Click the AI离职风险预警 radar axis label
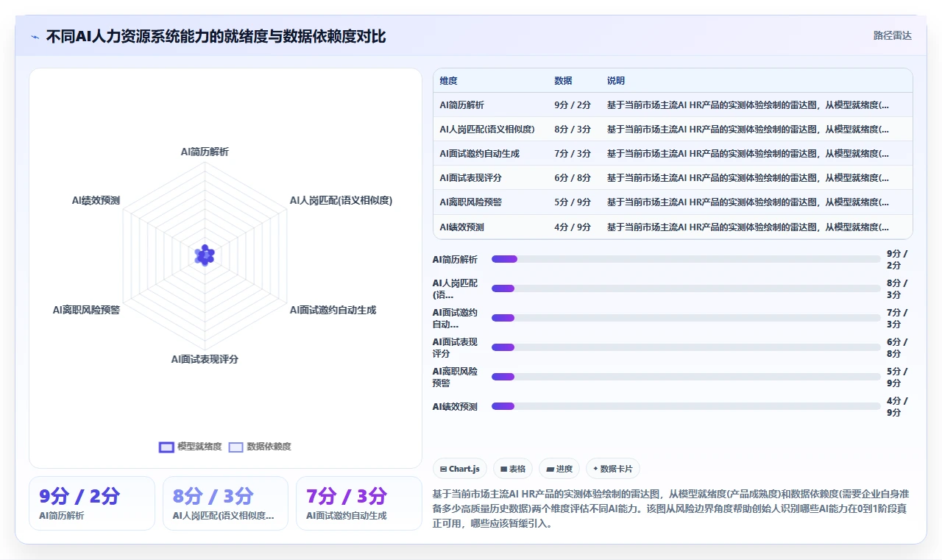Viewport: 942px width, 560px height. 86,310
